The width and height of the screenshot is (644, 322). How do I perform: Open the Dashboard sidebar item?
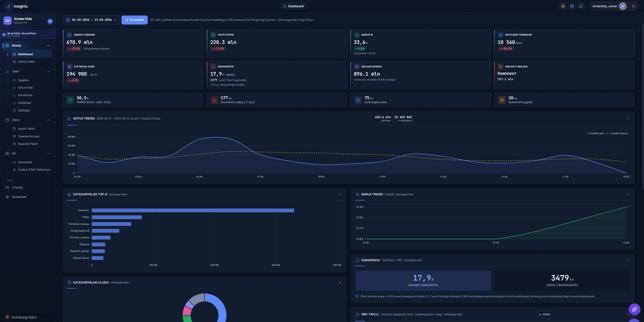click(x=31, y=54)
